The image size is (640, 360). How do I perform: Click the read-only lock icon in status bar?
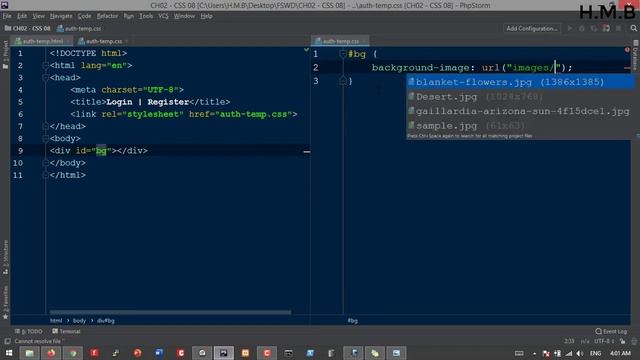622,341
